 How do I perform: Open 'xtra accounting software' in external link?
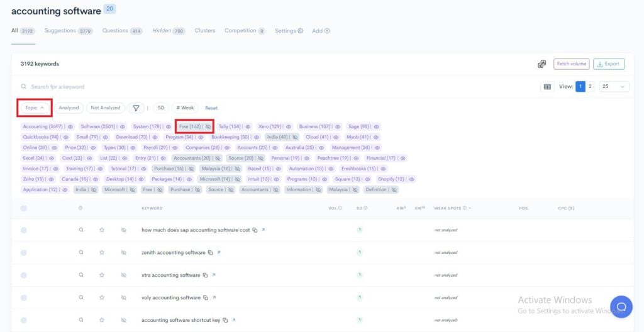click(x=214, y=275)
